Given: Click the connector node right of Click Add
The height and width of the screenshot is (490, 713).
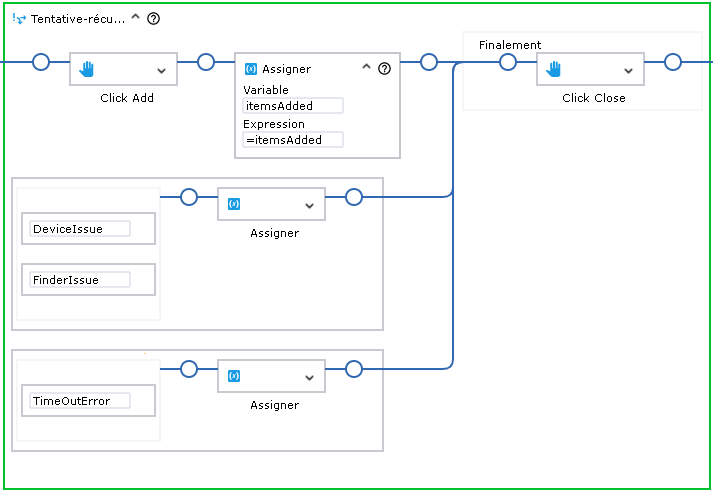Looking at the screenshot, I should point(206,62).
